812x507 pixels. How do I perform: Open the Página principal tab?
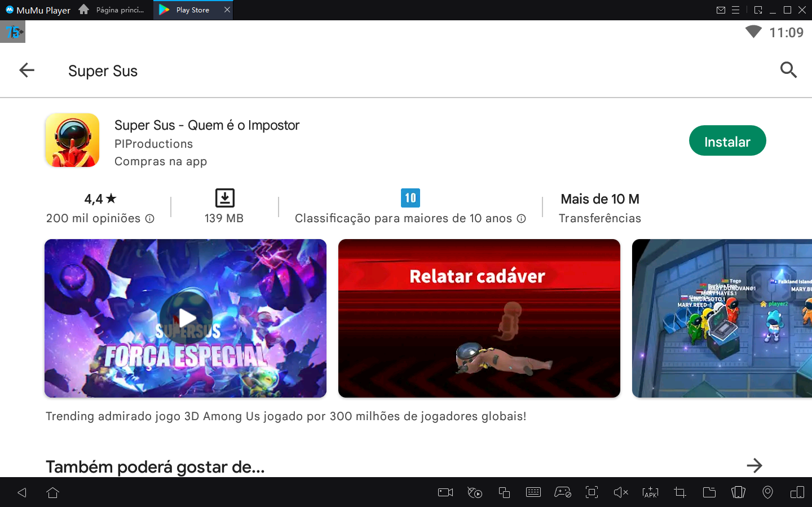pyautogui.click(x=113, y=10)
